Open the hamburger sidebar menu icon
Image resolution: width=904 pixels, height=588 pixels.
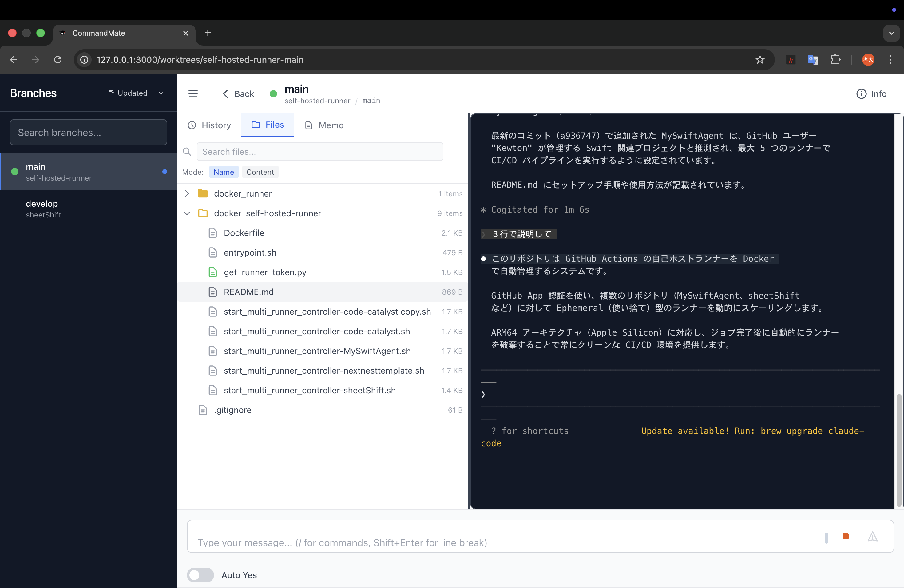click(x=193, y=94)
